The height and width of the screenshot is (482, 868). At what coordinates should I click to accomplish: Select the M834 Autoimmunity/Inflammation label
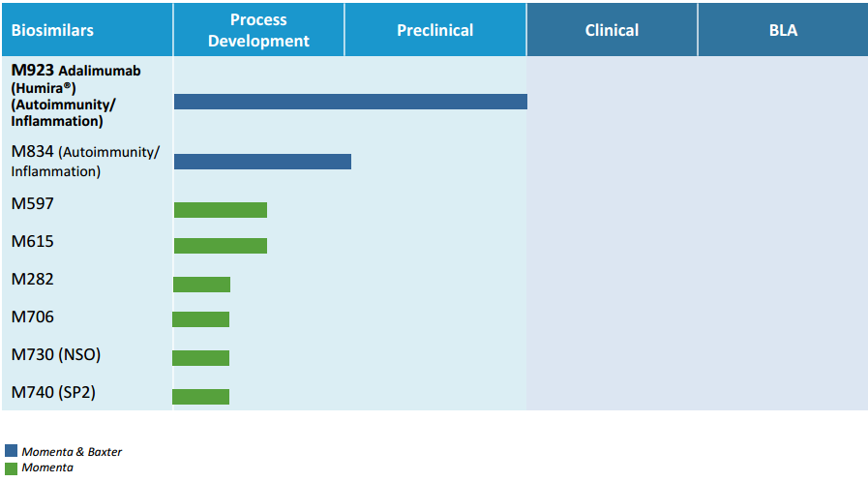[x=85, y=161]
